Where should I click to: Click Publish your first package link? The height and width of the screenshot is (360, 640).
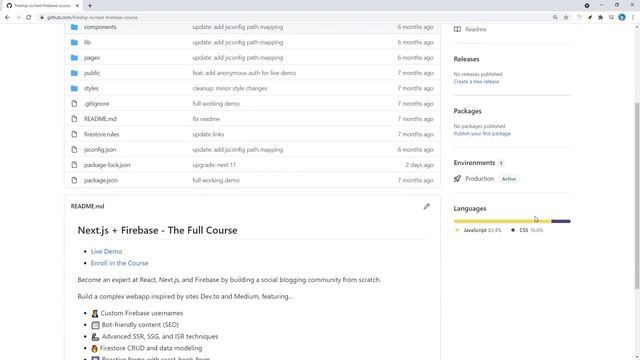click(x=482, y=133)
